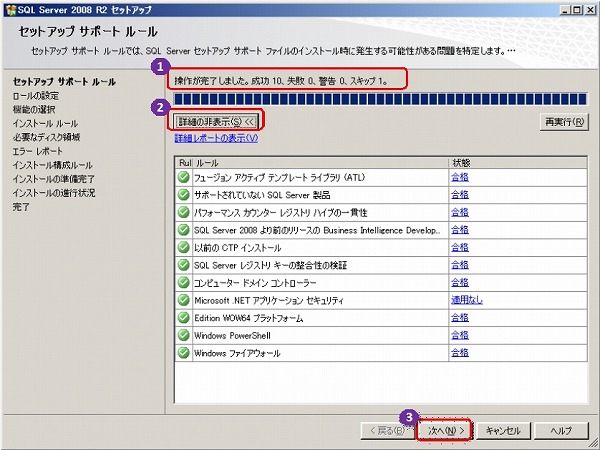This screenshot has height=450, width=600.
Task: Select インストール構成ルール step in sidebar
Action: click(52, 165)
